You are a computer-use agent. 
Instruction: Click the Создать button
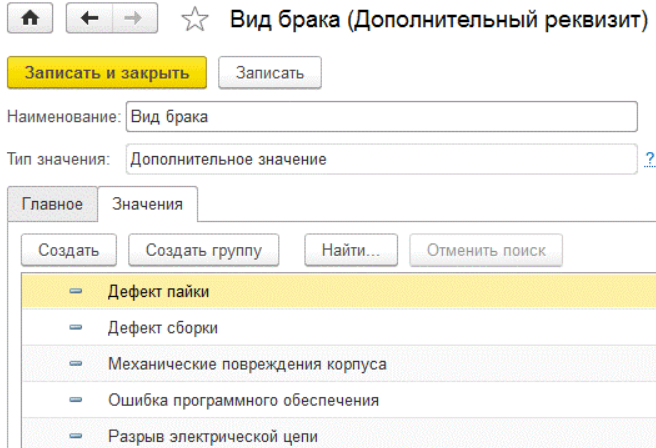(68, 250)
